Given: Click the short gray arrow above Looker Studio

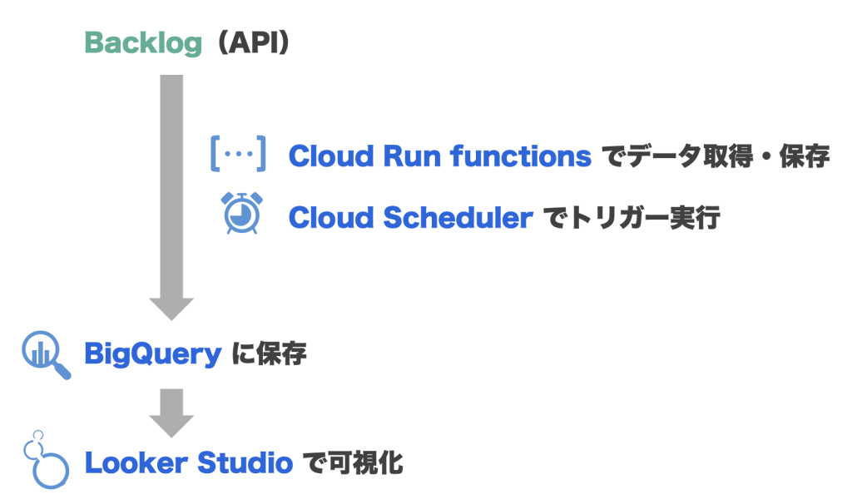Looking at the screenshot, I should point(171,412).
